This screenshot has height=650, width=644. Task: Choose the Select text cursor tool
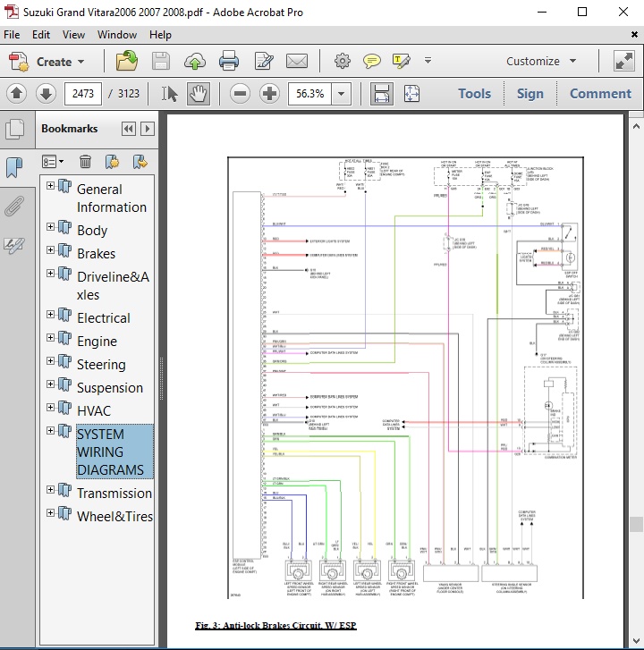click(x=169, y=94)
